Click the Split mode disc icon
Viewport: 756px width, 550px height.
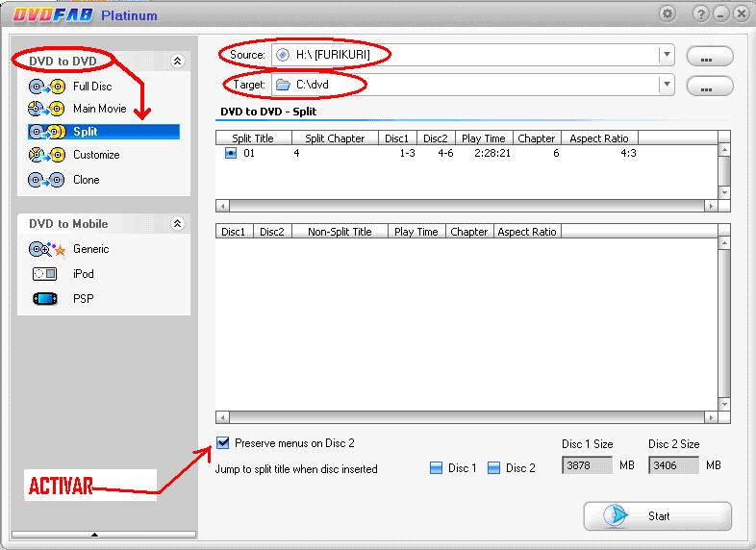pyautogui.click(x=47, y=132)
